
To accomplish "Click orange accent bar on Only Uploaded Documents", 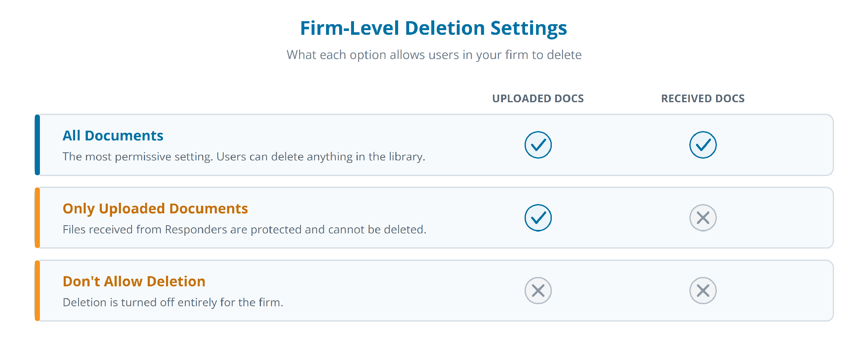I will point(37,218).
